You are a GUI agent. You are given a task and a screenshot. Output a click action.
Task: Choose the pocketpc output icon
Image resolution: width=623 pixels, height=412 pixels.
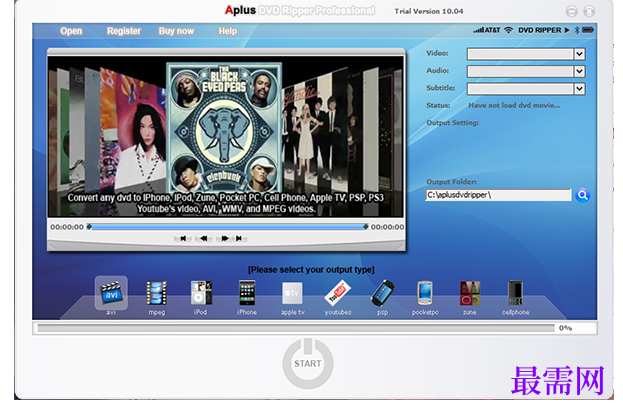tap(425, 293)
